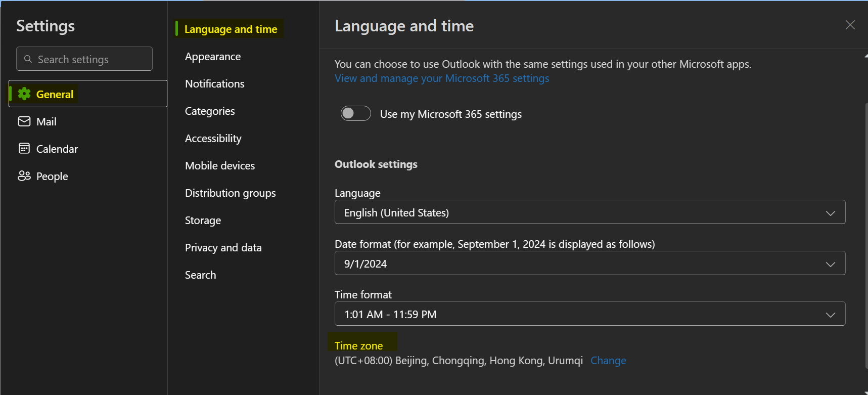Click the Outlook settings heading
Image resolution: width=868 pixels, height=395 pixels.
point(376,164)
